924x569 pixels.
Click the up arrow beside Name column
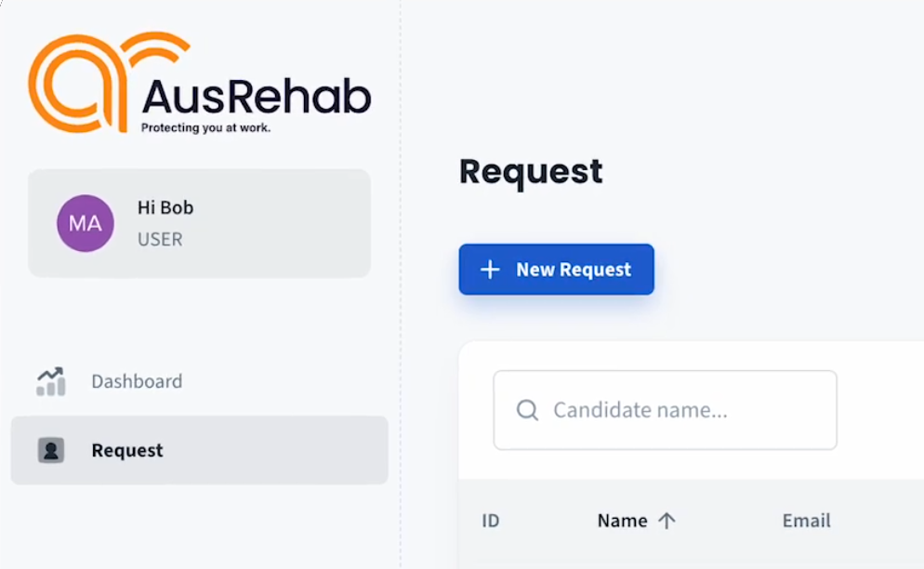click(x=667, y=521)
